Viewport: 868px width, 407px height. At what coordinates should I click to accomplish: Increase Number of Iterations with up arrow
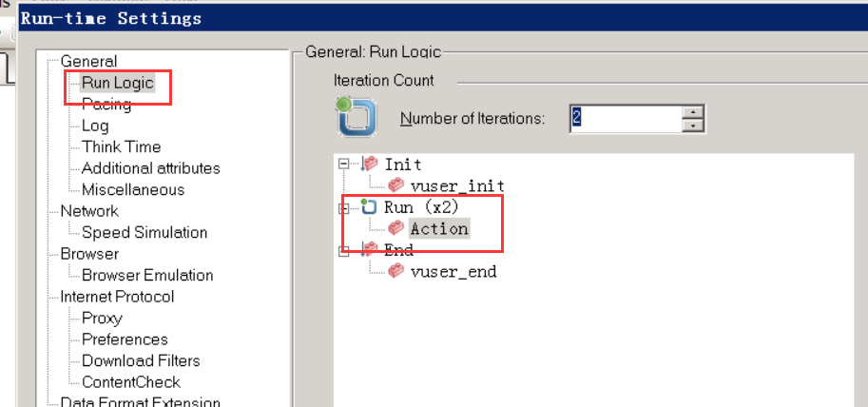tap(694, 111)
